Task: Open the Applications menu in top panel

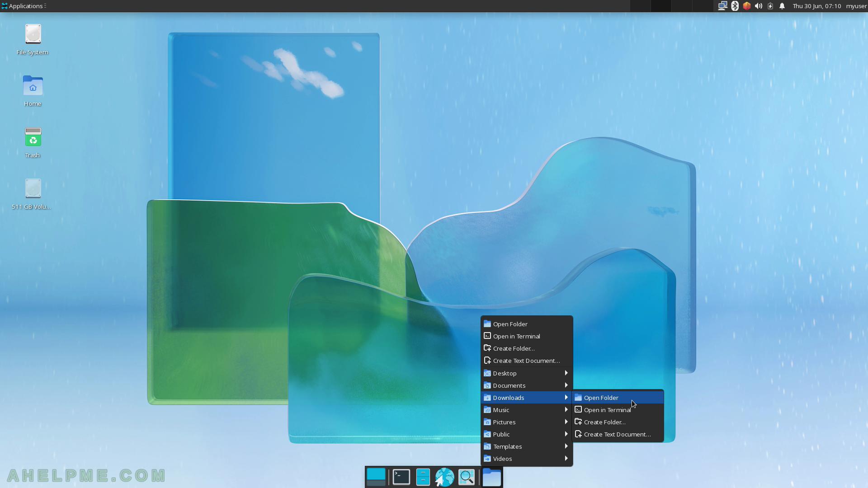Action: pos(24,6)
